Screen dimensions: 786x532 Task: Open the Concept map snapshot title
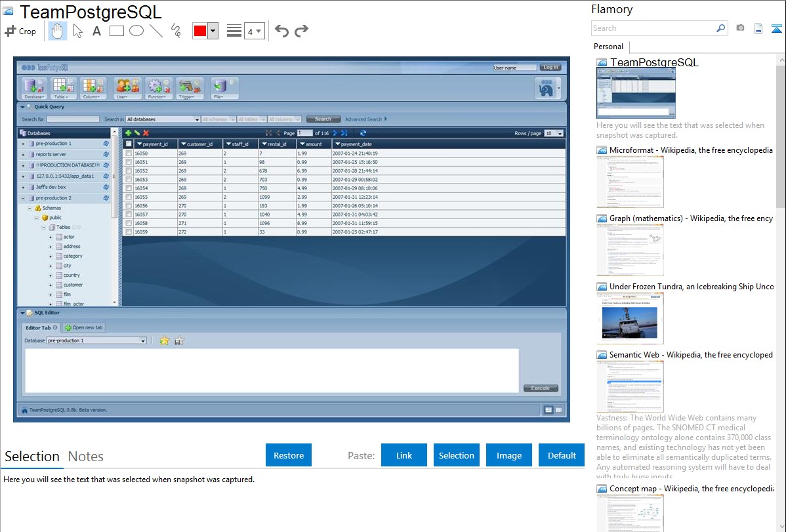[x=691, y=489]
